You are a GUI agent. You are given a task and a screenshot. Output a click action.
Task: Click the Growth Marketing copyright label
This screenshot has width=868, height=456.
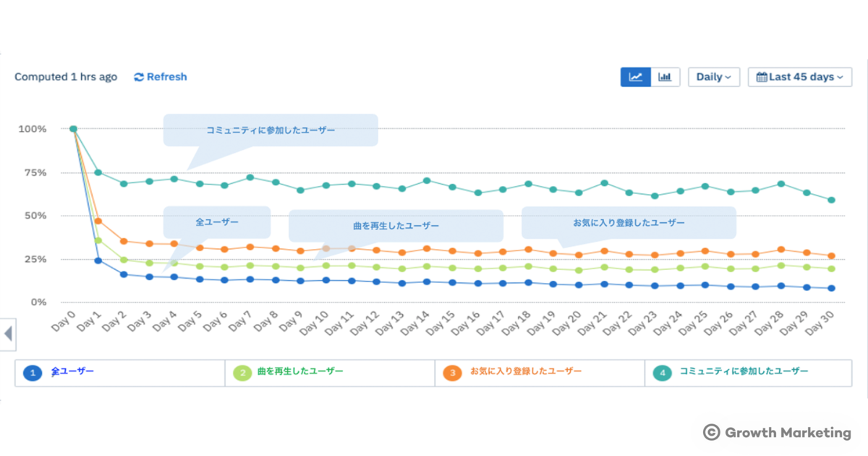(777, 432)
